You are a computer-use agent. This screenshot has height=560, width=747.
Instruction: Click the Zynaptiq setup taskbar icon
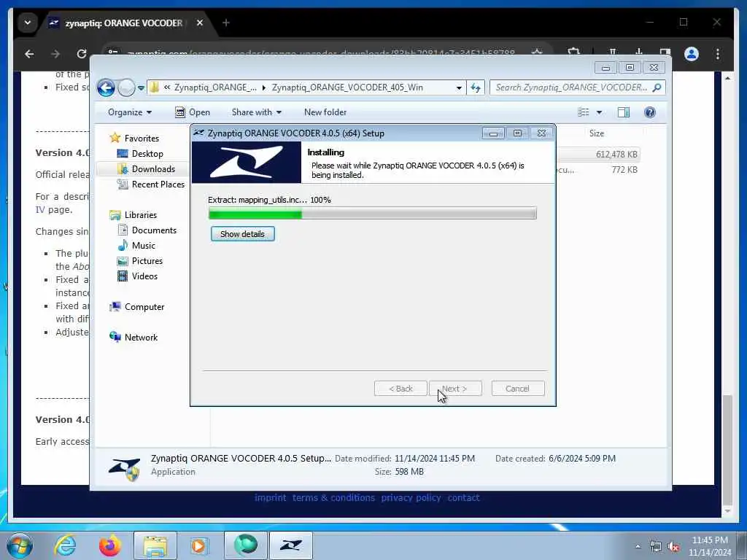pos(291,545)
